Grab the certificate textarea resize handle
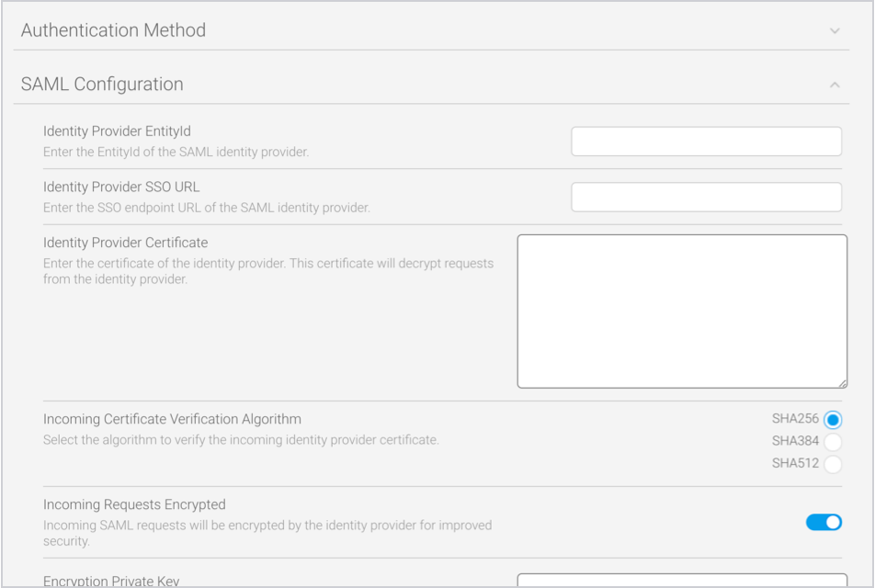 tap(842, 382)
